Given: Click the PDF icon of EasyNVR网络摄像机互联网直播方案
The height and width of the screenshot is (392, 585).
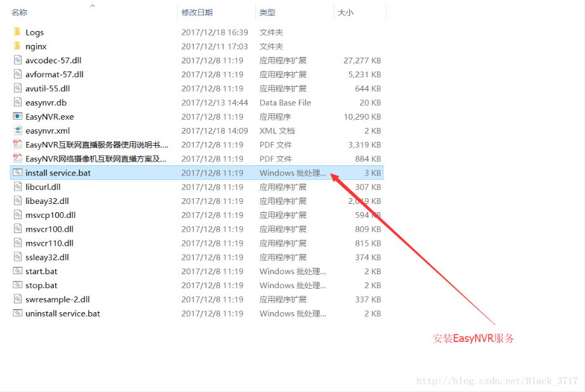Looking at the screenshot, I should click(18, 158).
